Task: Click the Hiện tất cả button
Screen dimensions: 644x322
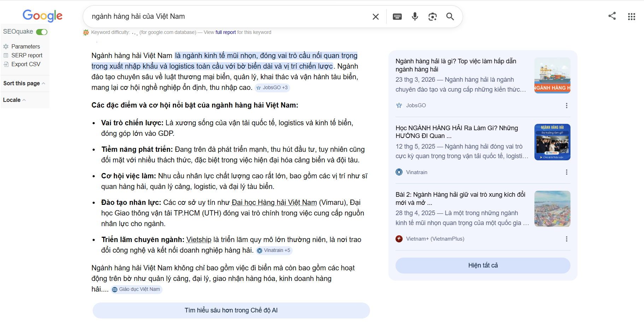Action: (x=482, y=265)
